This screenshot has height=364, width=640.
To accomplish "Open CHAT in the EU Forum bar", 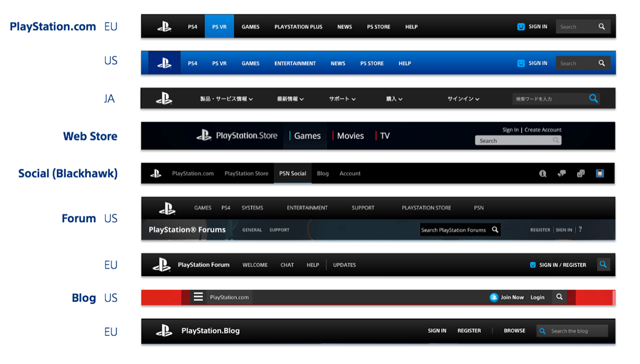I will (x=287, y=265).
